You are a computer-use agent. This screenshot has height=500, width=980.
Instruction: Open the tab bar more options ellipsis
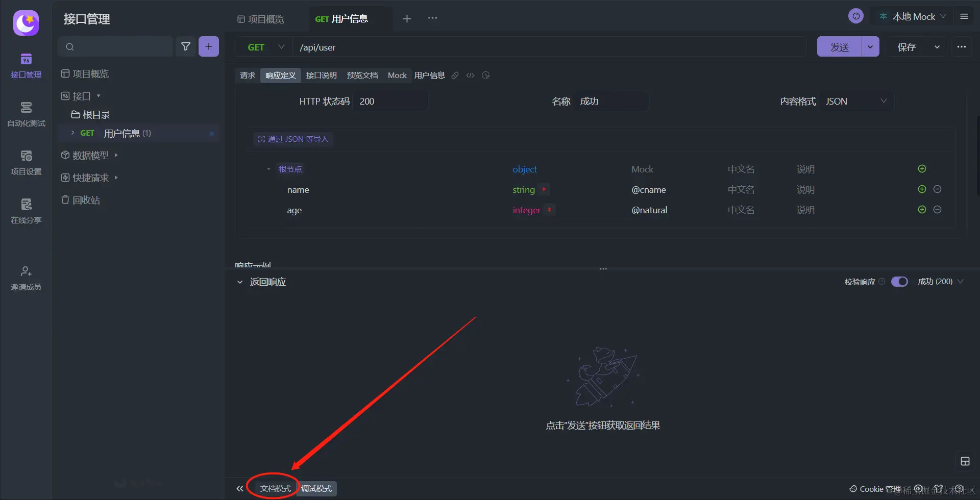pyautogui.click(x=432, y=18)
